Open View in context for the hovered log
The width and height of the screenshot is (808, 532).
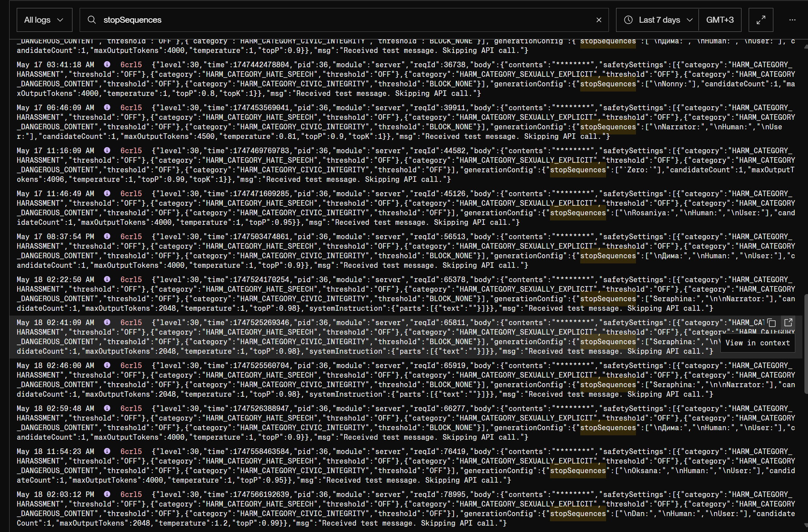pos(788,322)
